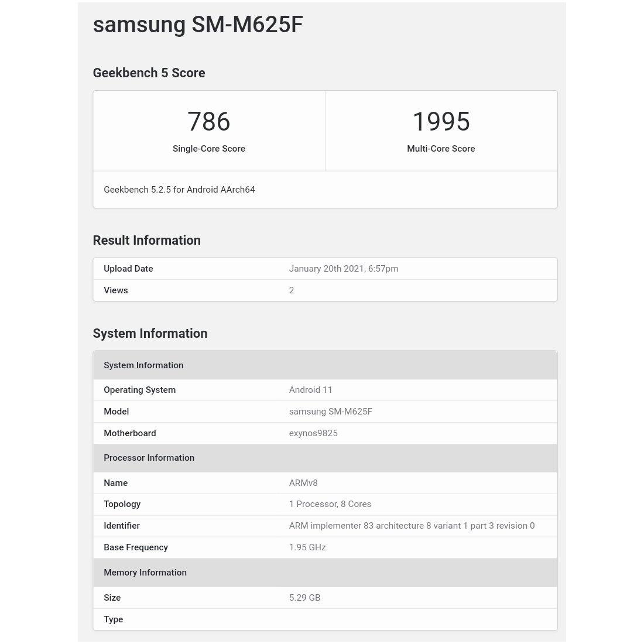Click the Processor Information header row

pos(326,458)
